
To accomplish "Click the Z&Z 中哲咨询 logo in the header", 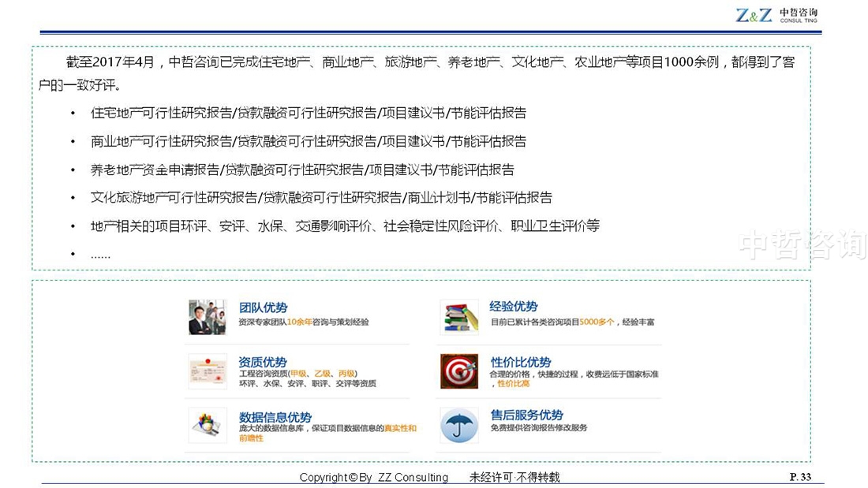I will [776, 15].
